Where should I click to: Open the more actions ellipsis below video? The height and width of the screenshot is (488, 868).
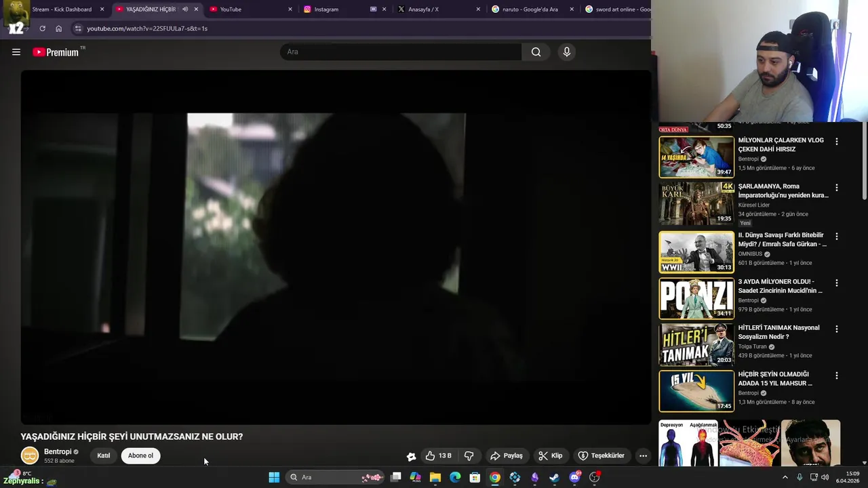click(643, 456)
